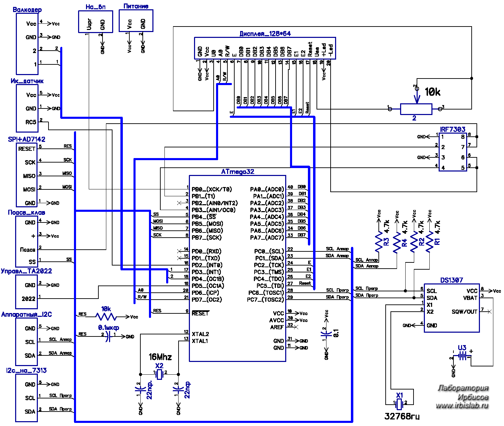Select the SQW/OUT pin on DS1307
The image size is (504, 426).
click(464, 312)
